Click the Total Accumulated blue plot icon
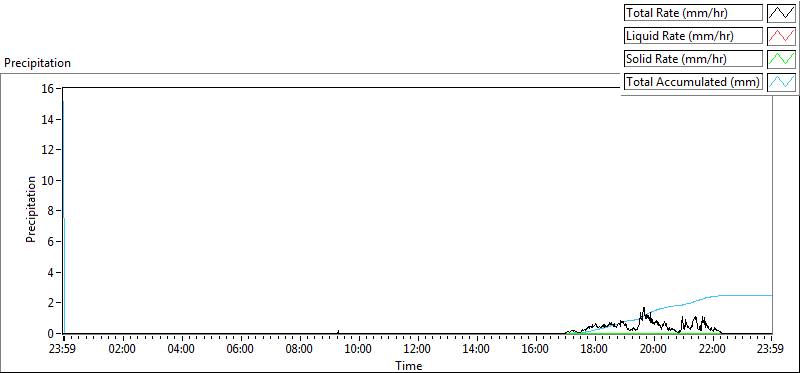Image resolution: width=800 pixels, height=373 pixels. coord(782,82)
